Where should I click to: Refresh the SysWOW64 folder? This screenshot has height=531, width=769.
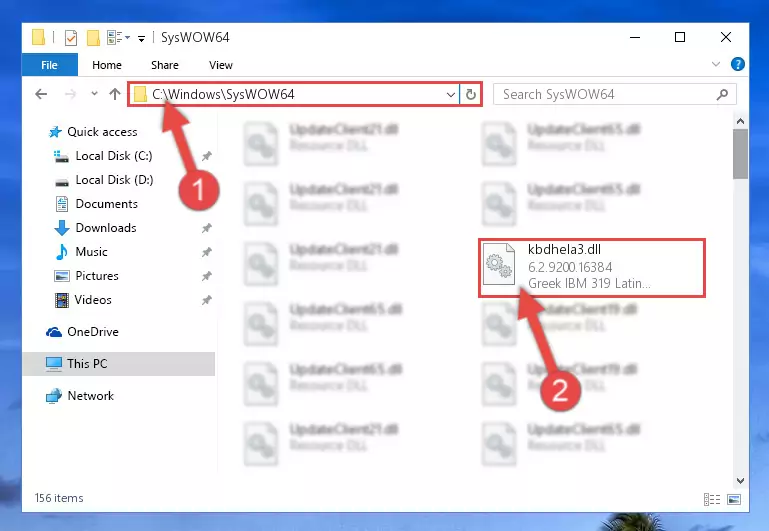click(x=470, y=95)
